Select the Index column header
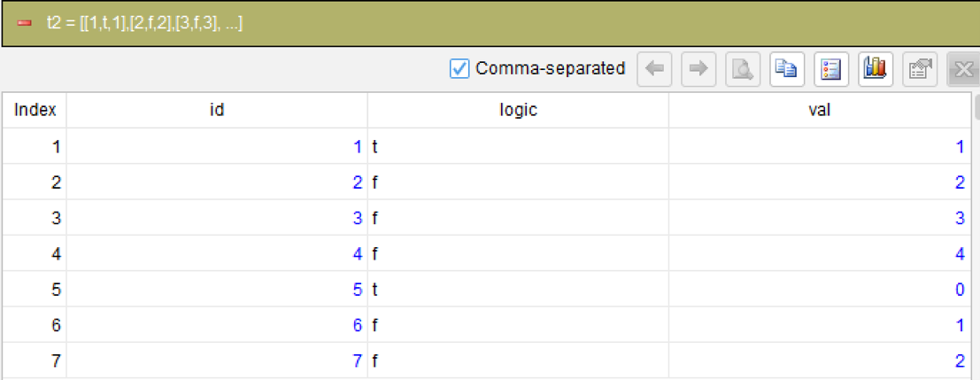This screenshot has height=380, width=980. [35, 110]
